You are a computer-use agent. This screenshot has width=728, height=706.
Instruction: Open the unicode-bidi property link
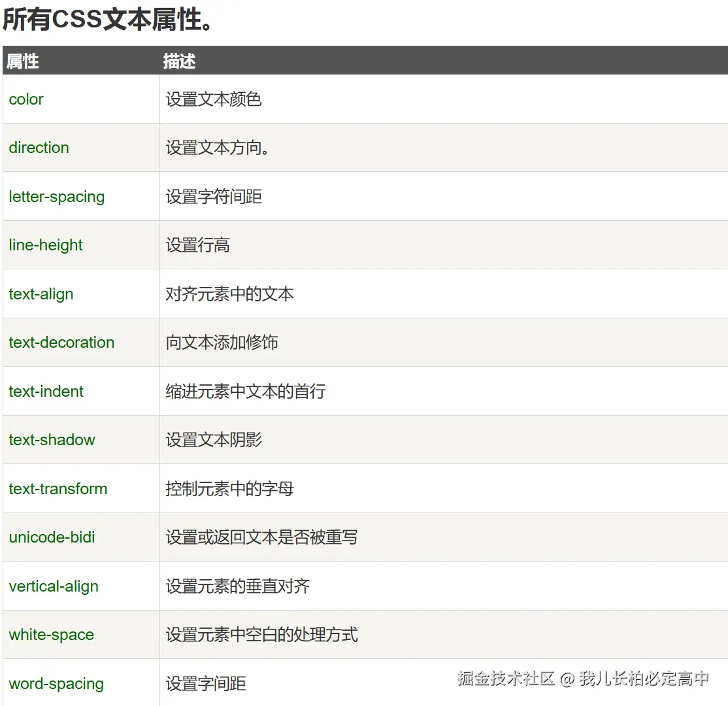click(52, 537)
